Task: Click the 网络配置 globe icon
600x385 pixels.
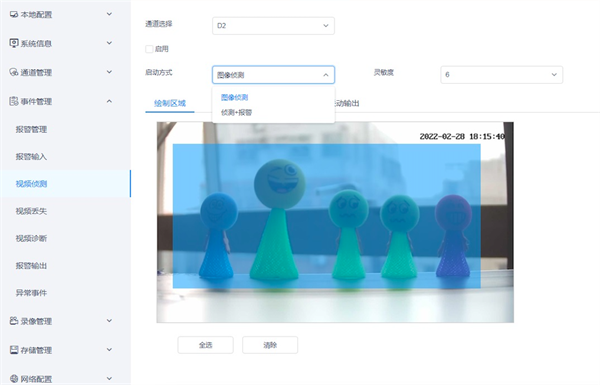Action: [14, 379]
